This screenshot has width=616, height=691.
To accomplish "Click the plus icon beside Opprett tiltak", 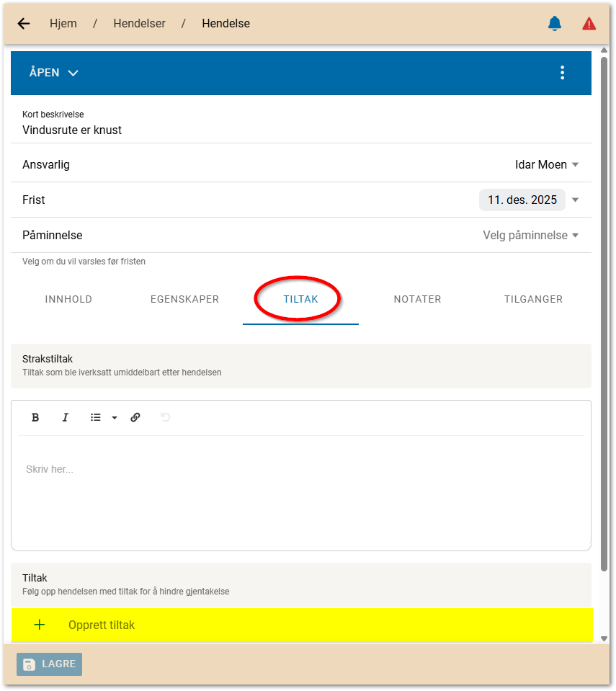I will pyautogui.click(x=40, y=625).
